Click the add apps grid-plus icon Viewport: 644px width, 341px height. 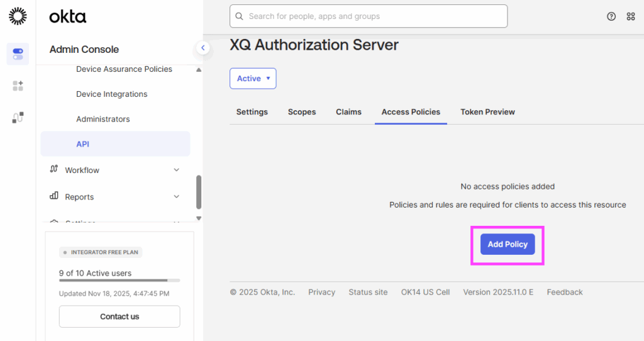(18, 86)
